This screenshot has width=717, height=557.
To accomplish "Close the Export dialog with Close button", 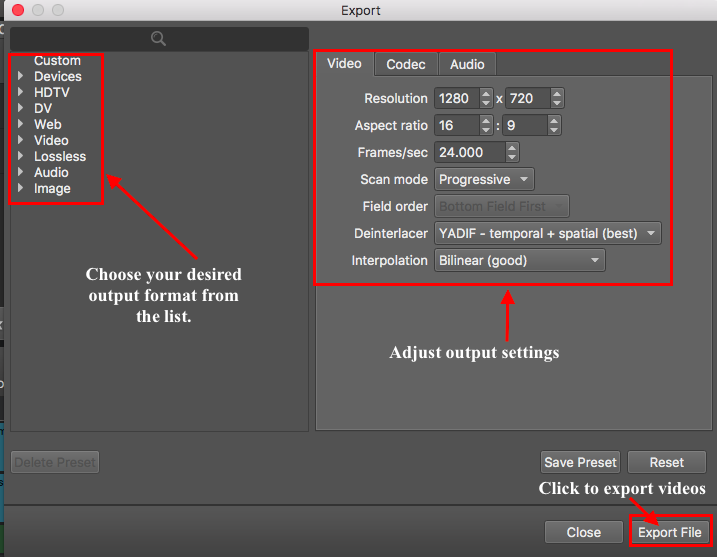I will click(x=583, y=532).
